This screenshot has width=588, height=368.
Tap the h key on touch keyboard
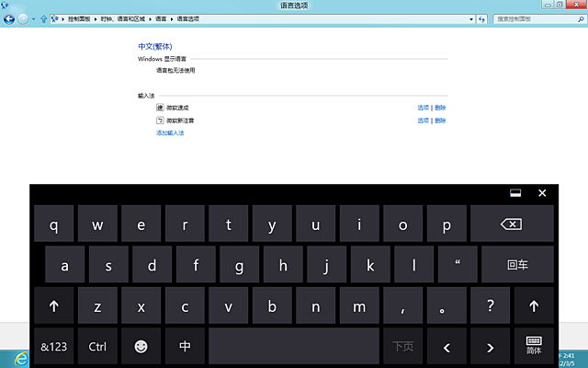coord(283,264)
